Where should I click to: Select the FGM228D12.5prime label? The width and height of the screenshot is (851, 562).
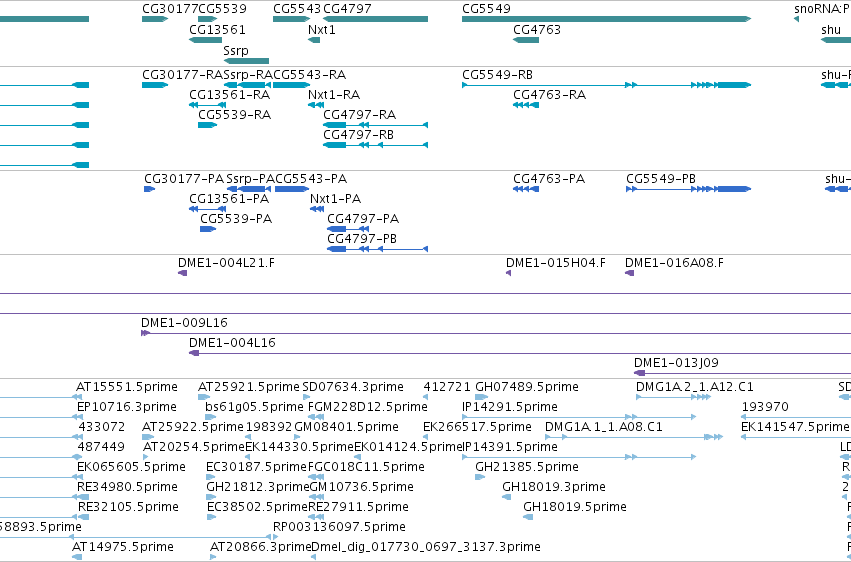pyautogui.click(x=367, y=407)
